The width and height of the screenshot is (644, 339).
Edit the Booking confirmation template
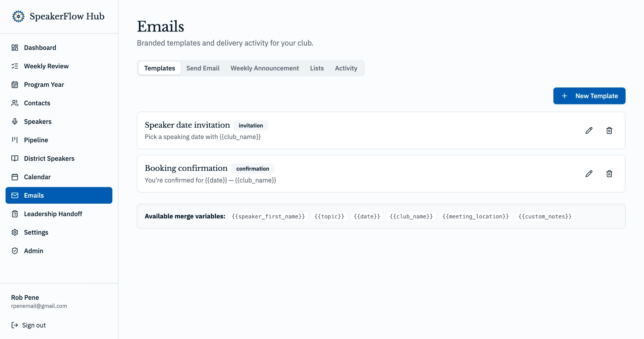[589, 174]
